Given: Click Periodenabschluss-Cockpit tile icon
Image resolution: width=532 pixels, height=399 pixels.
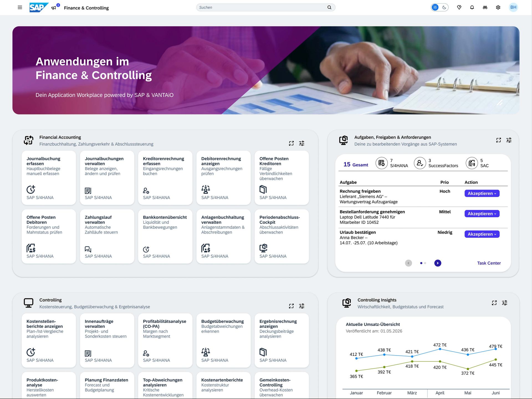Looking at the screenshot, I should coord(263,248).
